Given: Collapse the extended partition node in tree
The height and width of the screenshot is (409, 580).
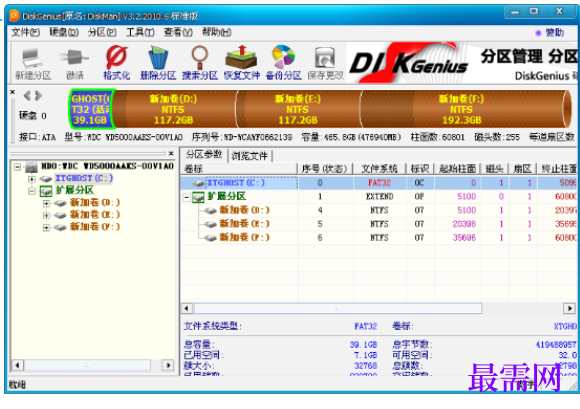Looking at the screenshot, I should point(32,192).
